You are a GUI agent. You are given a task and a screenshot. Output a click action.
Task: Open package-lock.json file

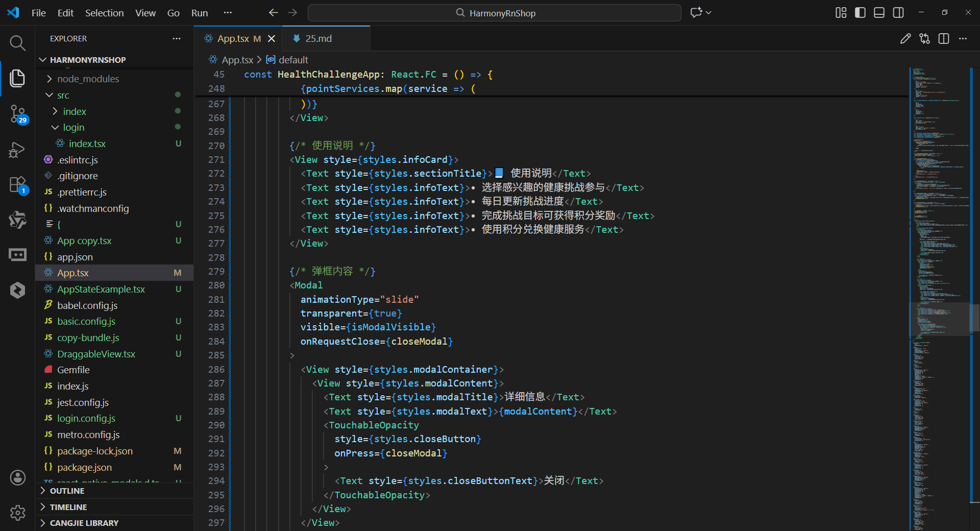click(x=114, y=451)
